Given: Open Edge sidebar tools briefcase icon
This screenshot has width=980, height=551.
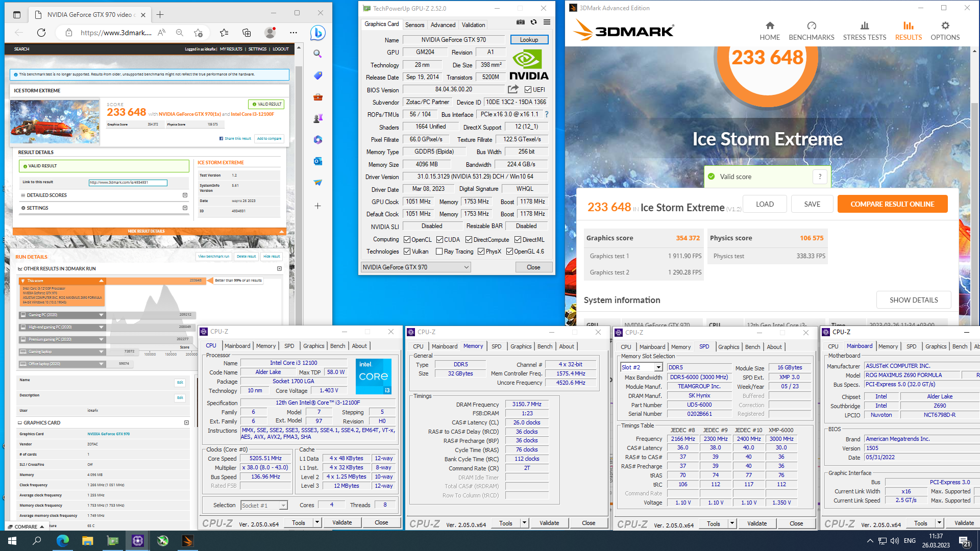Looking at the screenshot, I should 317,97.
